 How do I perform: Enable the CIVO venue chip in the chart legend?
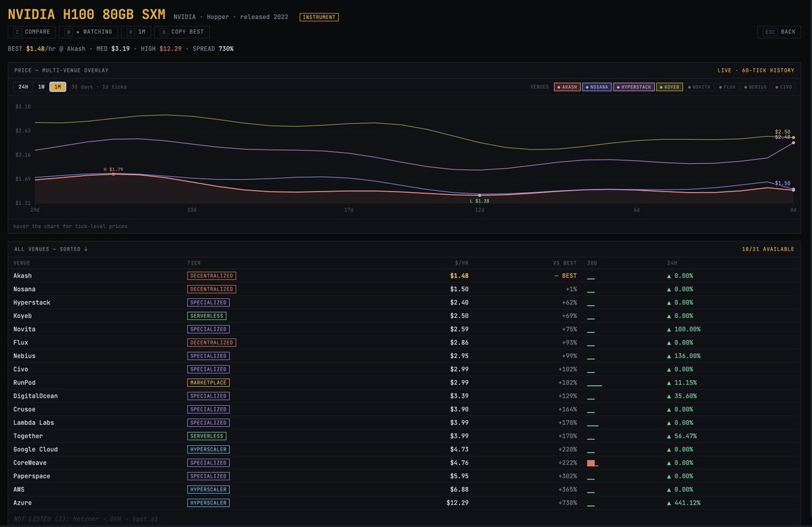784,87
